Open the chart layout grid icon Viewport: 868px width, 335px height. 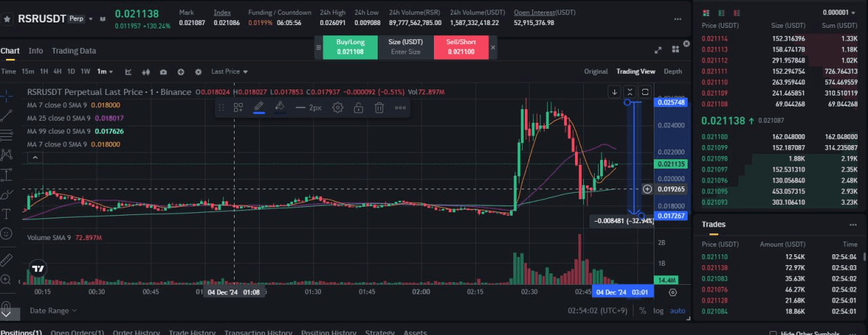coord(675,50)
